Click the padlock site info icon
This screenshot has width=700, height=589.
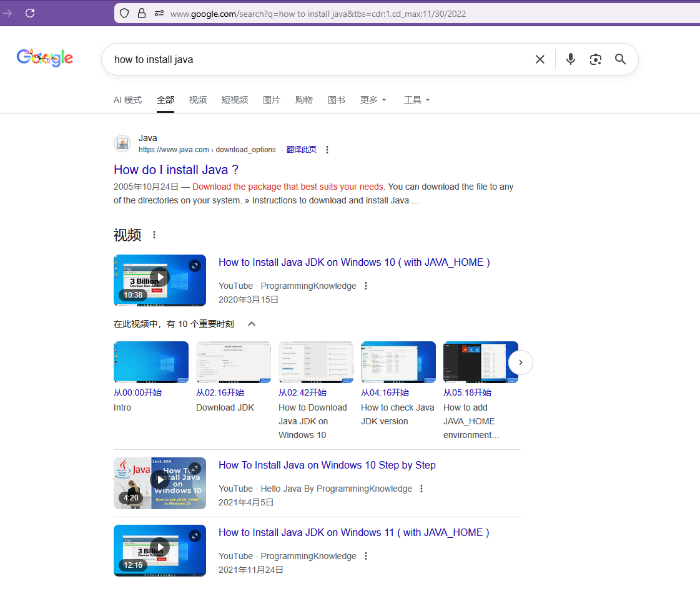[141, 13]
